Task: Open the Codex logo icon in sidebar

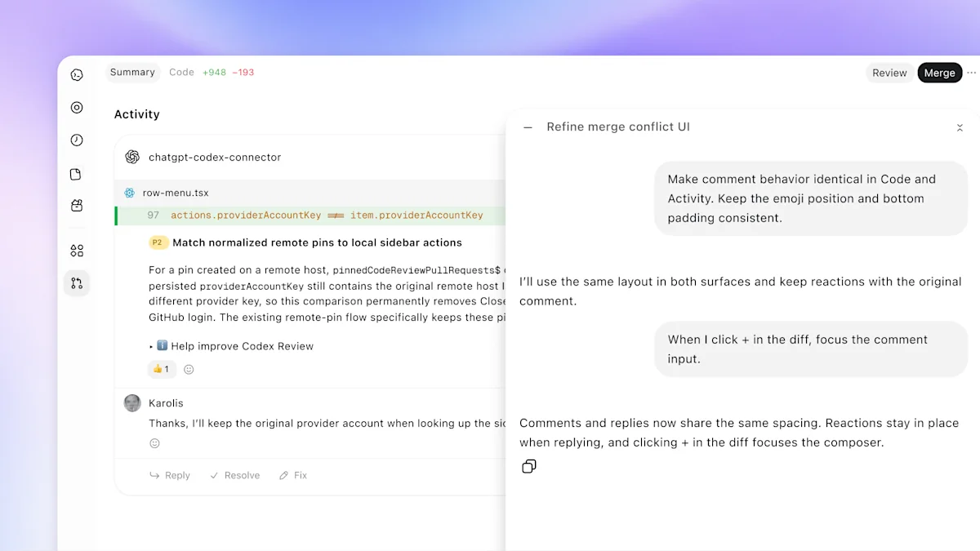Action: point(77,75)
